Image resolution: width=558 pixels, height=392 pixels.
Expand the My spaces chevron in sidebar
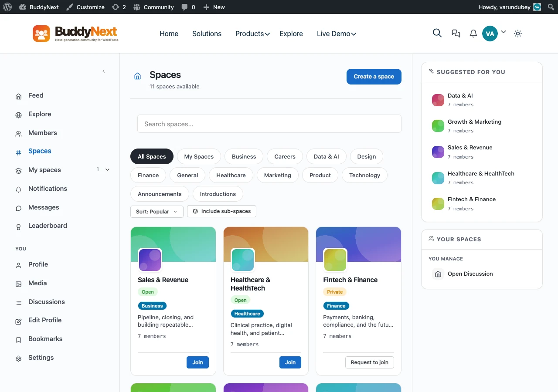(x=107, y=170)
